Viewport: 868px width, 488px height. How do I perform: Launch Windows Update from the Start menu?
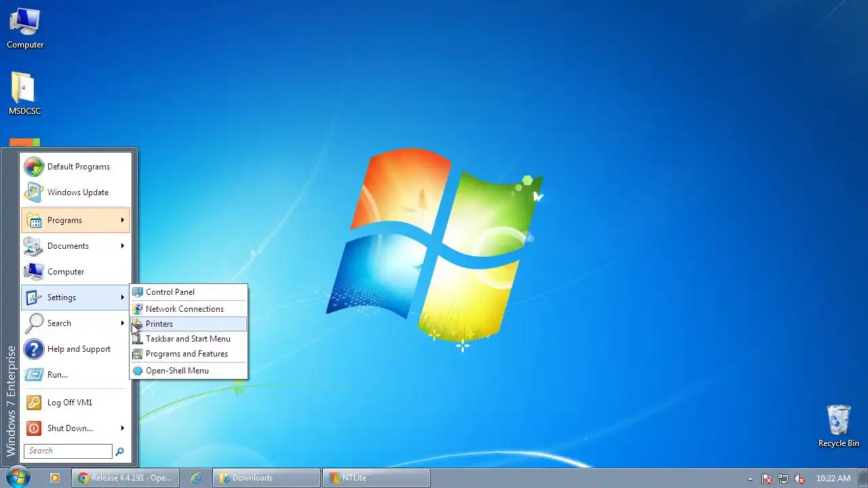point(75,192)
